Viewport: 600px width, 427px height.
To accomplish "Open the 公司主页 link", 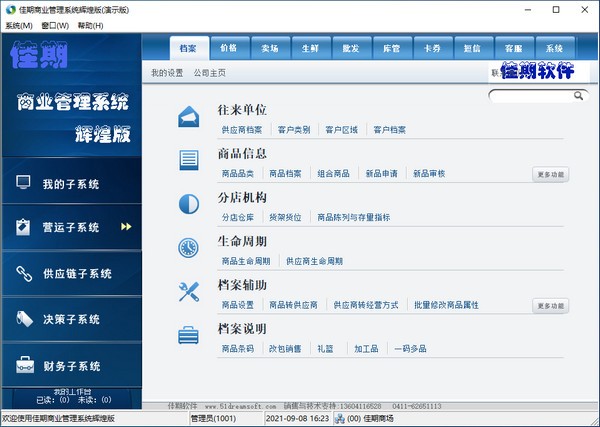I will tap(210, 73).
